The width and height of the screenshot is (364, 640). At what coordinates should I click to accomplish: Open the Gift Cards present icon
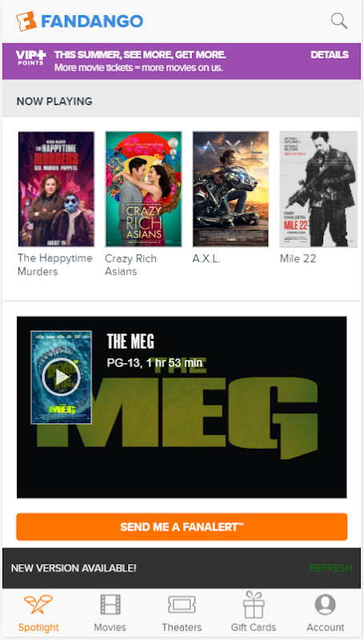254,604
